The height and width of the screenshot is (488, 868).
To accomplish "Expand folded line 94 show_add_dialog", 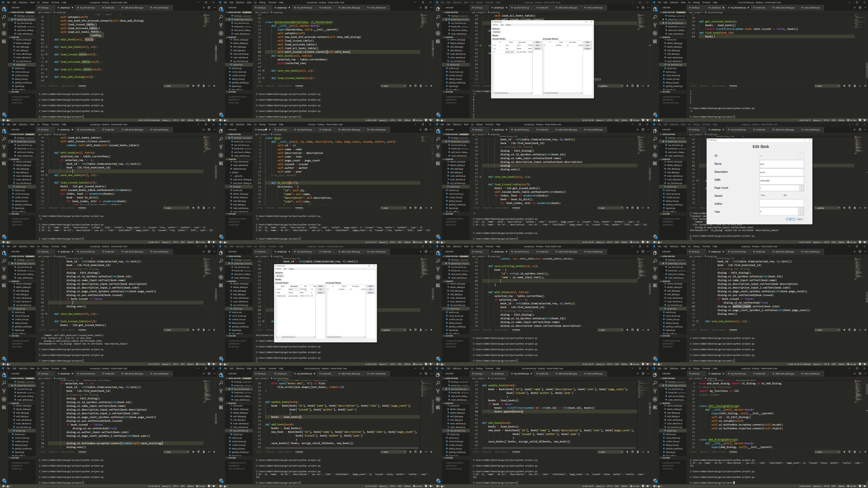I will [x=46, y=77].
